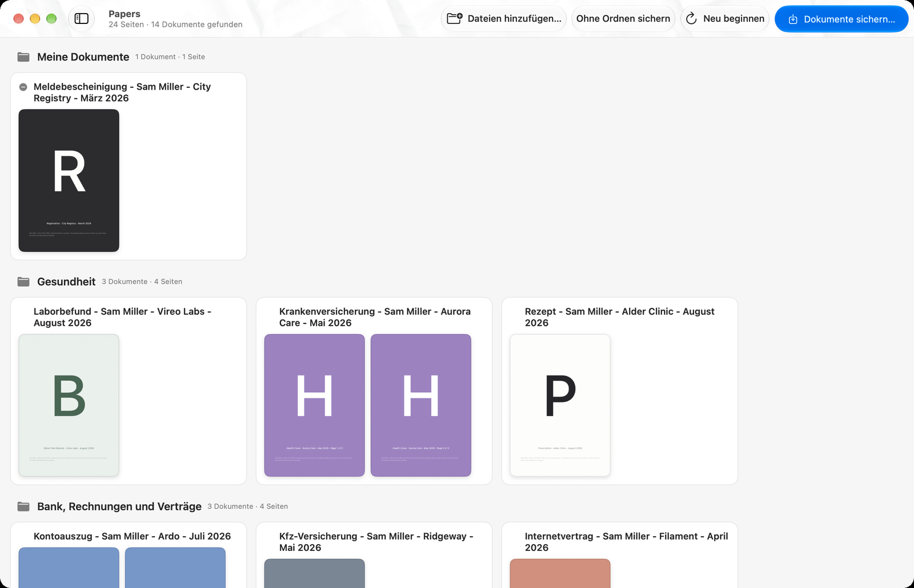Click Dateien hinzufügen button
914x588 pixels.
(504, 19)
